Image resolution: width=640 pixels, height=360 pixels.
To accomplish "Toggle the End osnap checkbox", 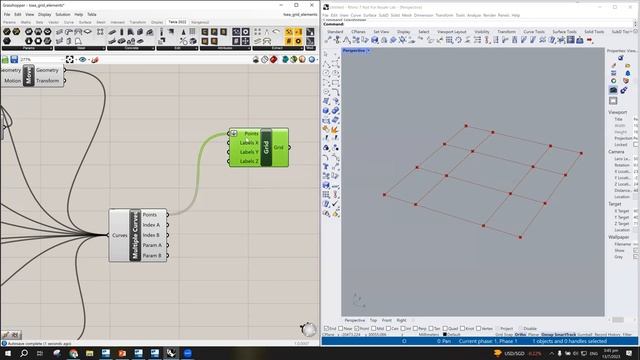I will [327, 328].
